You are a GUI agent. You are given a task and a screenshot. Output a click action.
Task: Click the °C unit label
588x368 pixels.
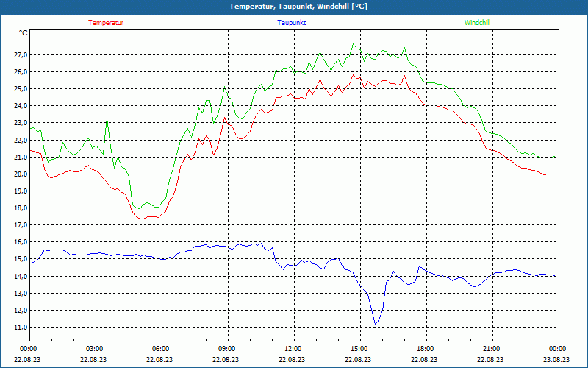(24, 33)
